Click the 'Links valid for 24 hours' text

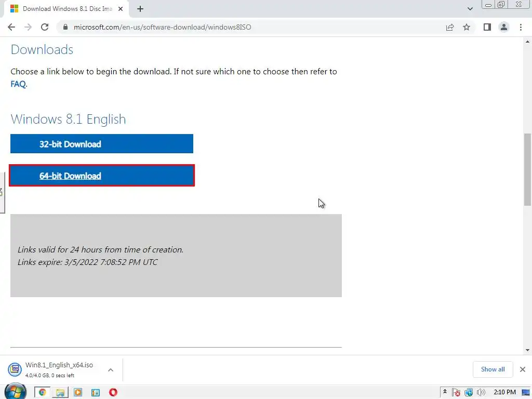click(100, 250)
